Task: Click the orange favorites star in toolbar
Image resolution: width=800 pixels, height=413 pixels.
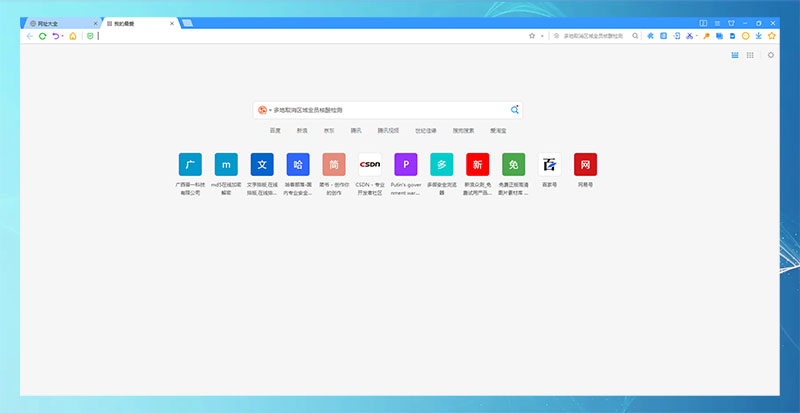Action: click(772, 36)
